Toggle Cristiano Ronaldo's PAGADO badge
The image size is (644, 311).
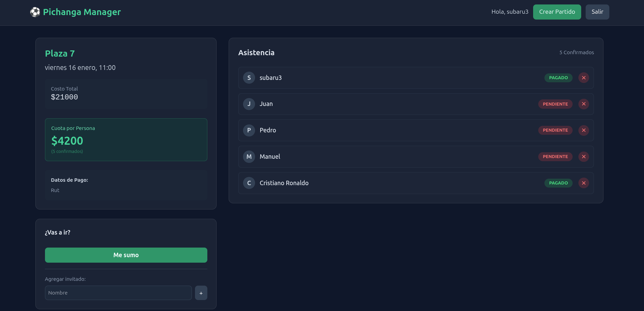point(558,183)
